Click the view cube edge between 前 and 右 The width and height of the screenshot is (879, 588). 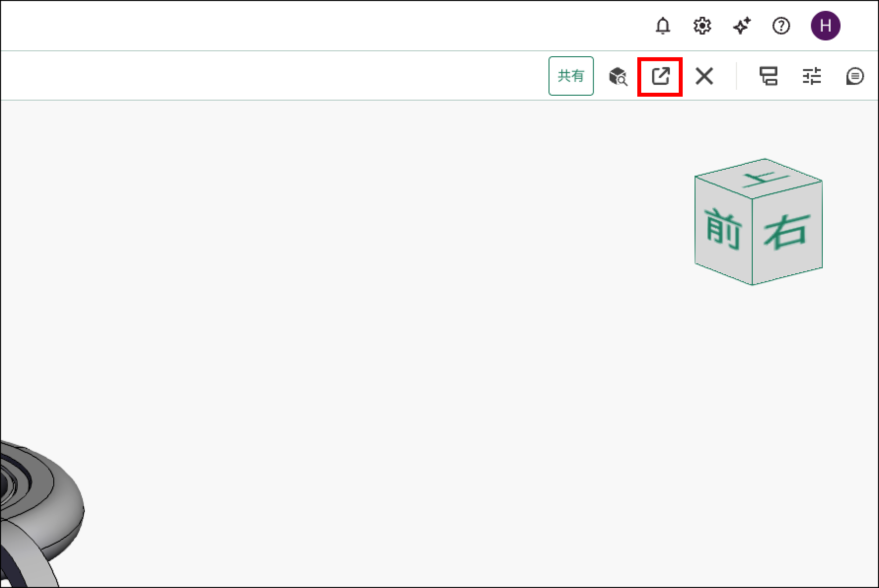752,242
